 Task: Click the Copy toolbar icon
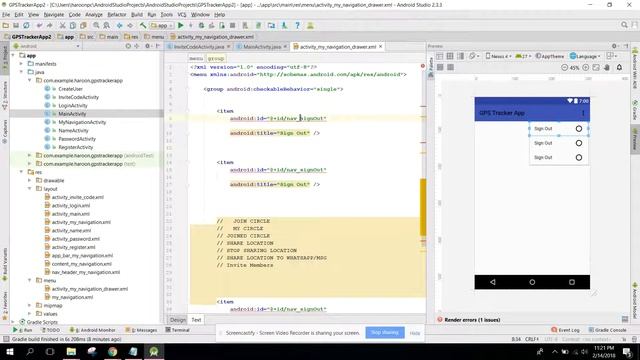pyautogui.click(x=73, y=25)
